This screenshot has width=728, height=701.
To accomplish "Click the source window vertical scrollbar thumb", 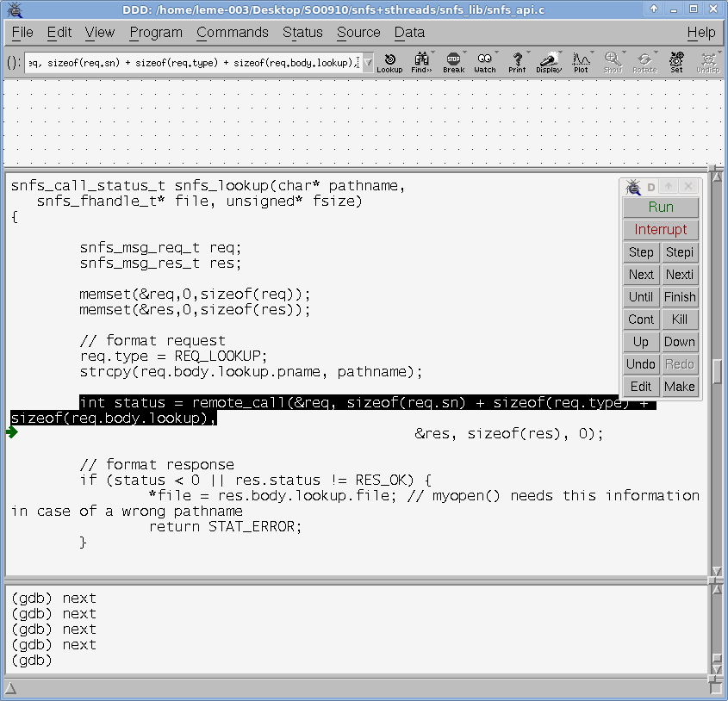I will (718, 371).
